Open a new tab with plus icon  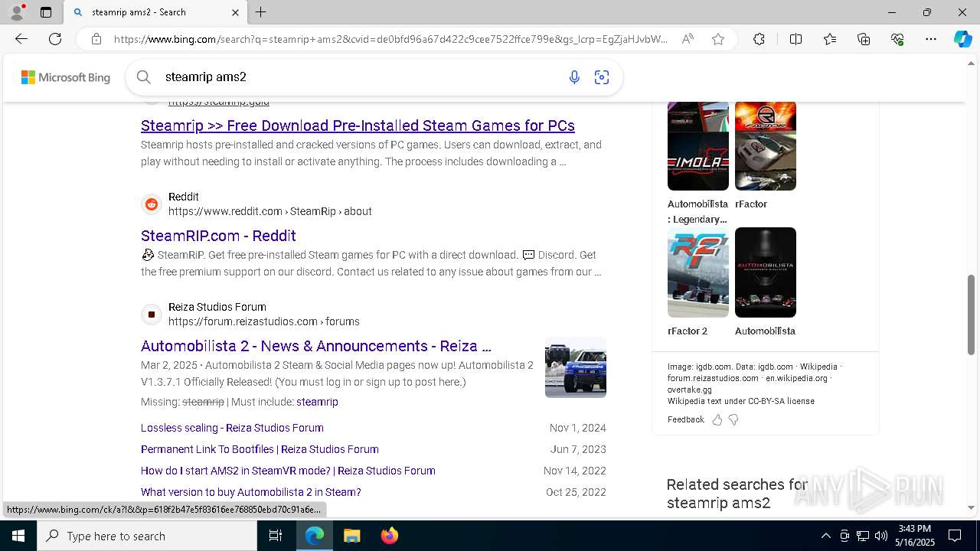261,12
